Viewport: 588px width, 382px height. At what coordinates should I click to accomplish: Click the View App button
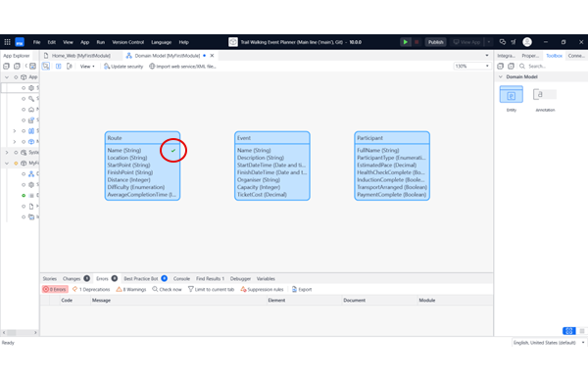(466, 42)
